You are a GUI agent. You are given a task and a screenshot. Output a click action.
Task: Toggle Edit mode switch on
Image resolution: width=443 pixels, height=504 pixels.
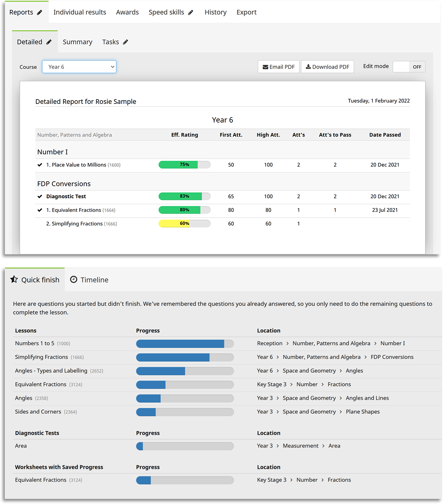point(409,67)
